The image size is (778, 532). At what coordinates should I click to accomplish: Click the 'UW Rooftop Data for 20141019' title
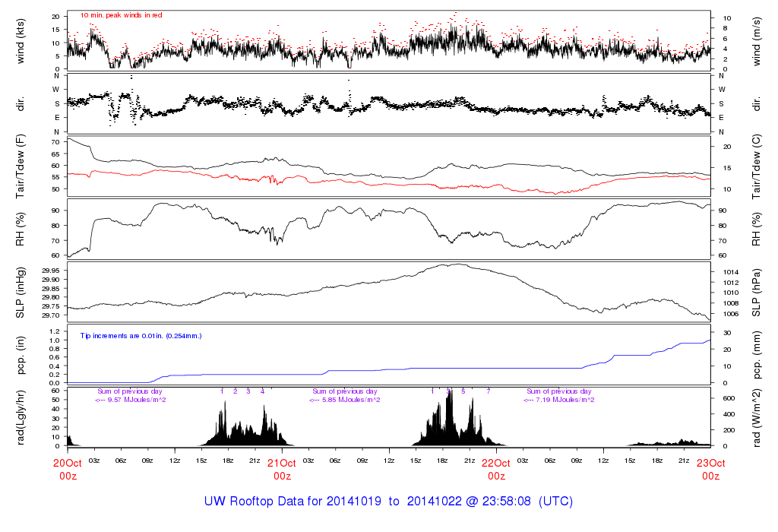coord(293,502)
